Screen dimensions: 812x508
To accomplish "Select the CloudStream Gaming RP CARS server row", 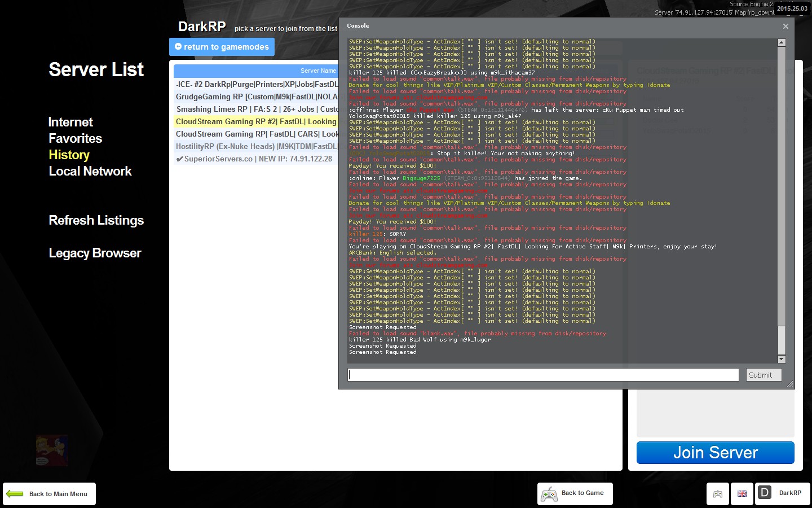I will pyautogui.click(x=256, y=134).
